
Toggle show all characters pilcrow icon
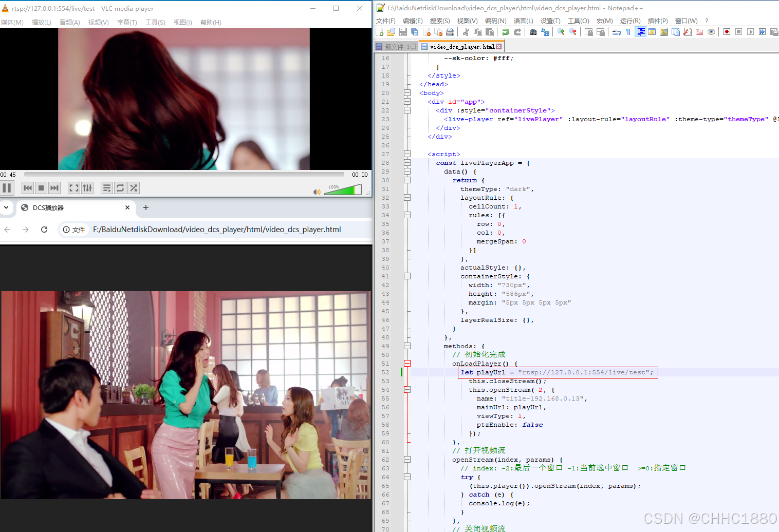point(628,32)
